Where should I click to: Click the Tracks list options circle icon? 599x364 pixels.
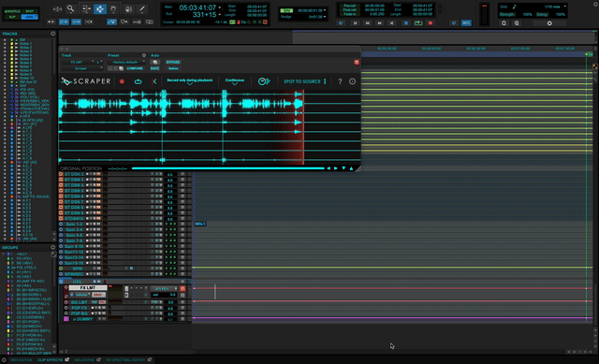point(53,34)
